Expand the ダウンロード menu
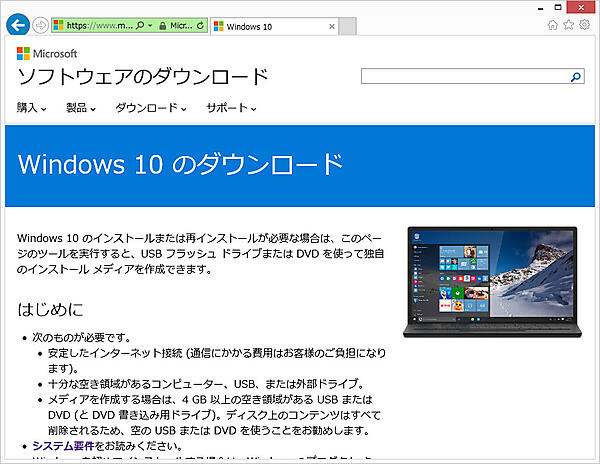600x464 pixels. 151,108
